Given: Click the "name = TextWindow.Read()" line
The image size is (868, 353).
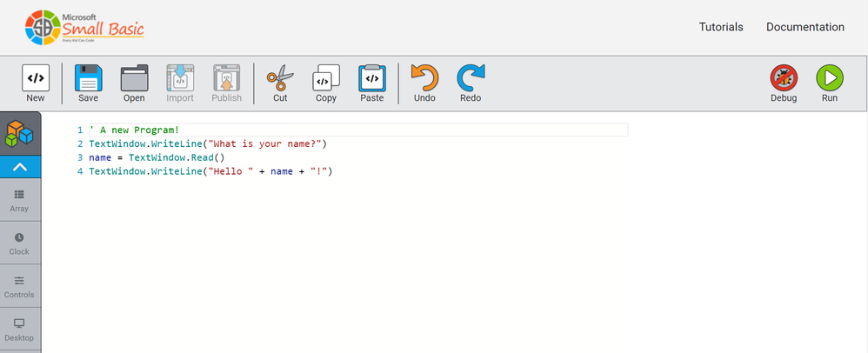Looking at the screenshot, I should [157, 157].
